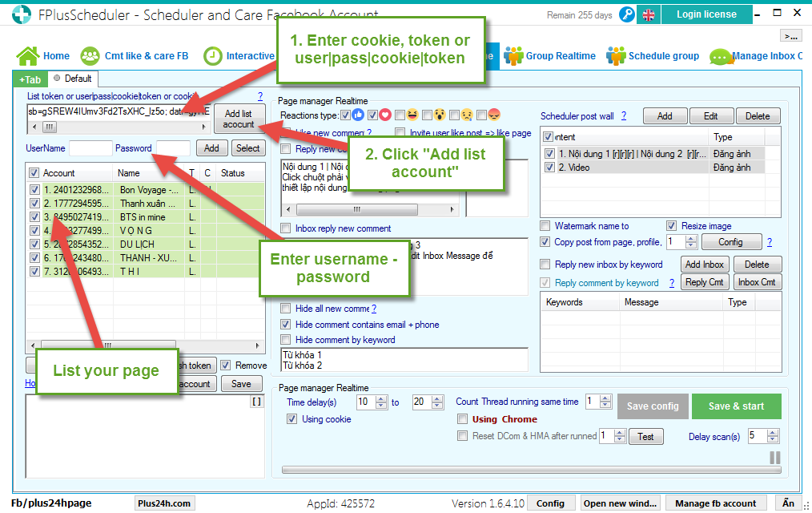Screen dimensions: 812x513
Task: Click the FPlusScheduler app logo
Action: pyautogui.click(x=22, y=14)
